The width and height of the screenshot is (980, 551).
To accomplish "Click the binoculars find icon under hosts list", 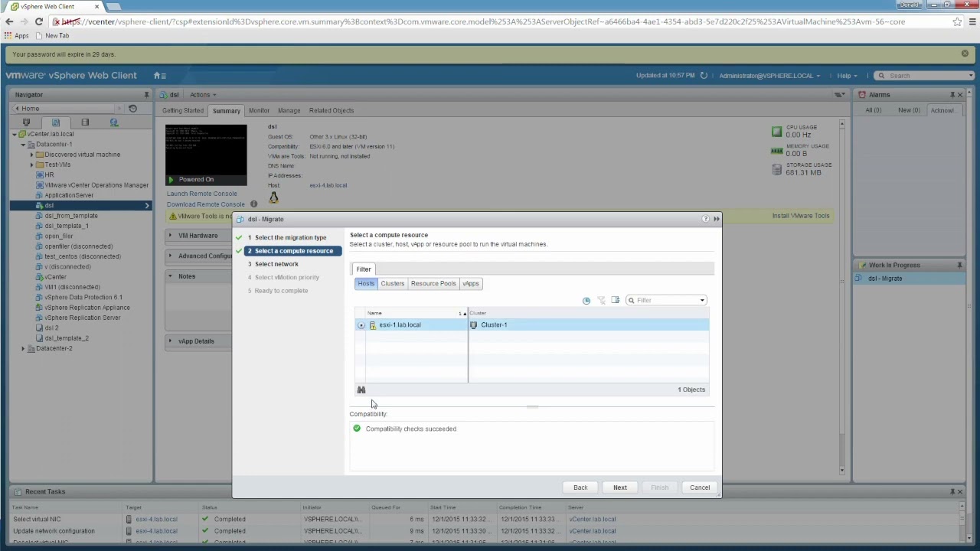I will (x=361, y=390).
